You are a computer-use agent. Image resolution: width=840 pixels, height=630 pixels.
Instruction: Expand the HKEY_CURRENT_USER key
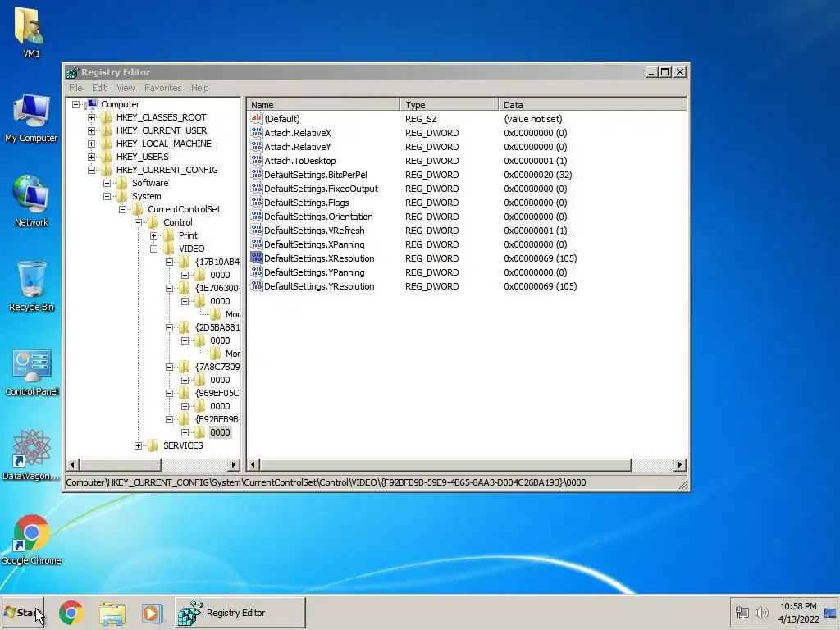tap(92, 130)
